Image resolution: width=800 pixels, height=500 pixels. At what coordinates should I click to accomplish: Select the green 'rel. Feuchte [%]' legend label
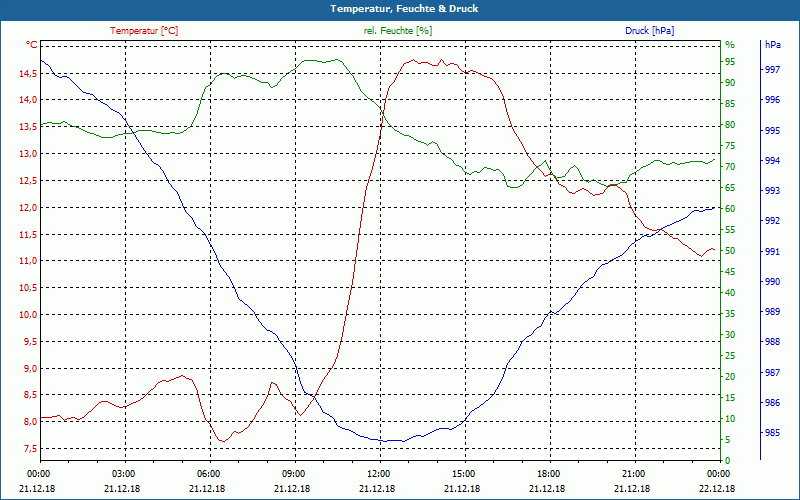click(398, 31)
